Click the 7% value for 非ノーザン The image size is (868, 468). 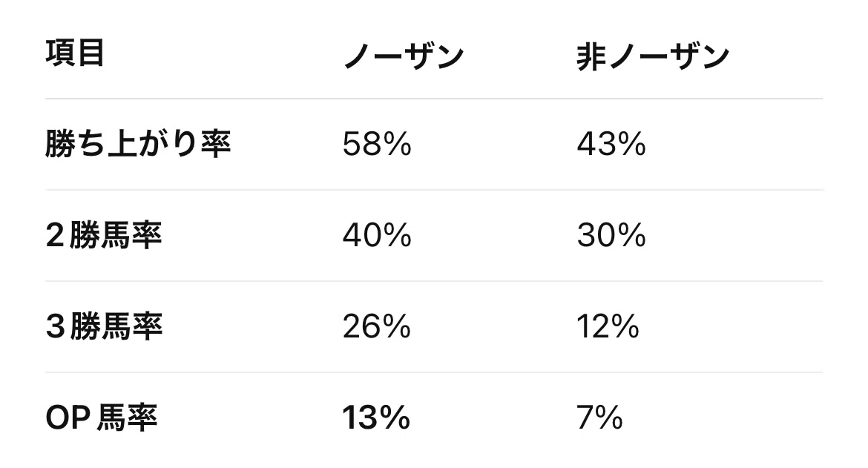tap(599, 418)
